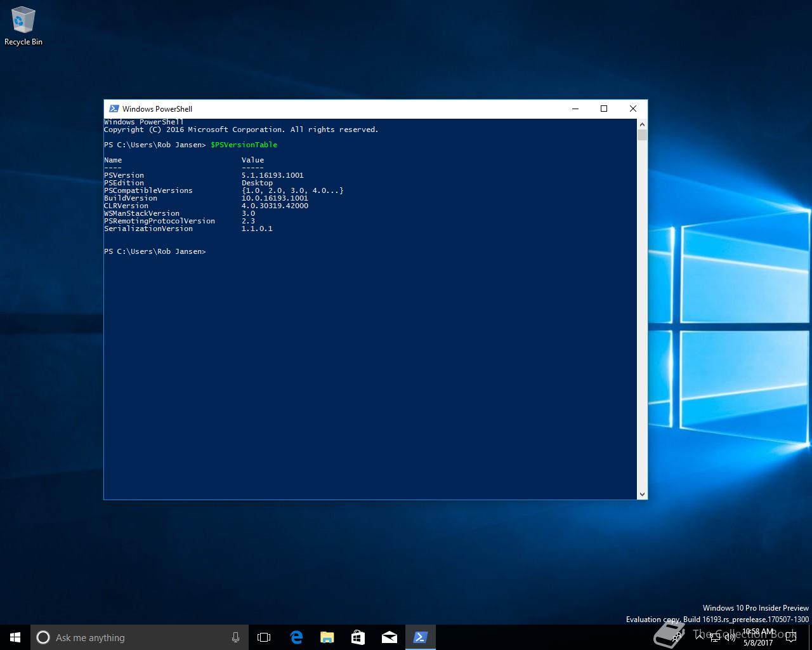Click the PSCompatibleVersions row name
Screen dimensions: 812x650
click(148, 190)
